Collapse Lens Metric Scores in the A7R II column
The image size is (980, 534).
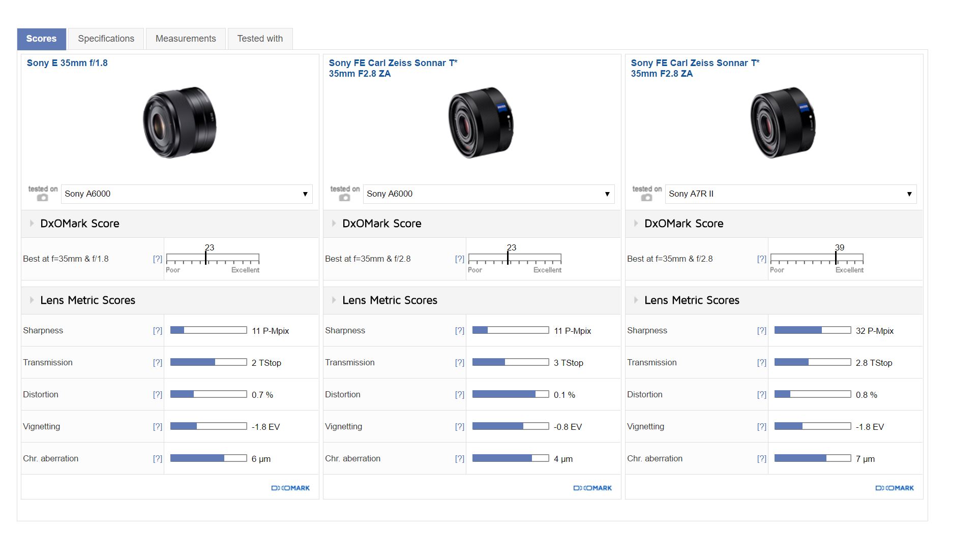pyautogui.click(x=636, y=300)
